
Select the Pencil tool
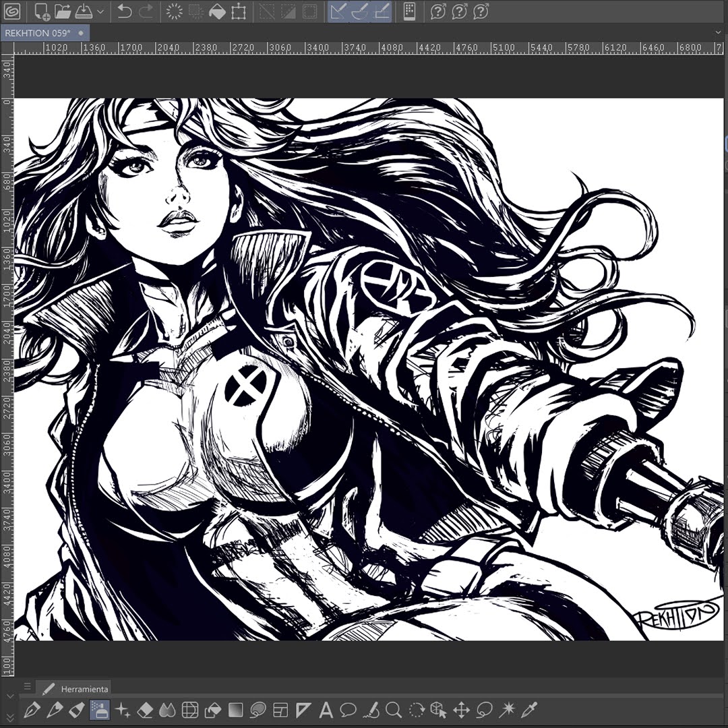tap(55, 710)
